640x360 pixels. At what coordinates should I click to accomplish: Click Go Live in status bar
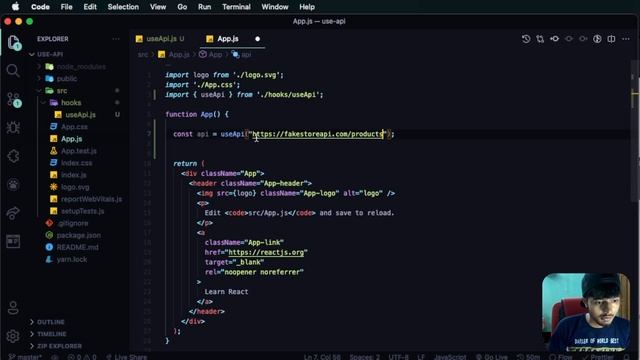tap(491, 357)
